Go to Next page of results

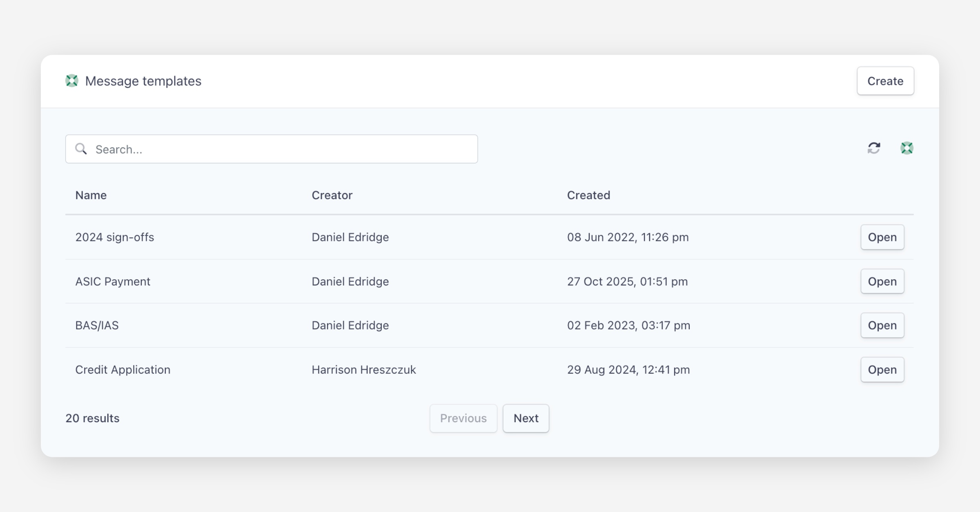click(x=526, y=418)
